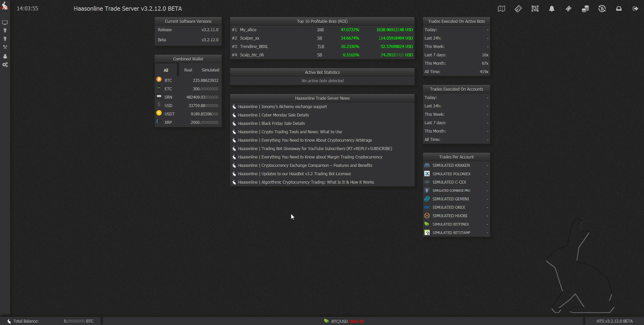
Task: Click the Simulated Gemini exchange icon
Action: coord(427,199)
